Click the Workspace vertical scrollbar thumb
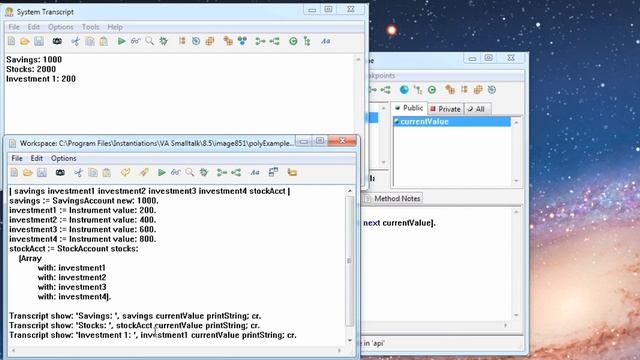The width and height of the screenshot is (640, 360). tap(349, 261)
